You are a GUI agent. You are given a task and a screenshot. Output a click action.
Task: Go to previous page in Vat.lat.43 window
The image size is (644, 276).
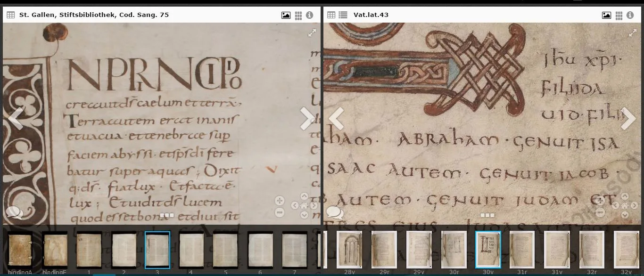click(336, 118)
